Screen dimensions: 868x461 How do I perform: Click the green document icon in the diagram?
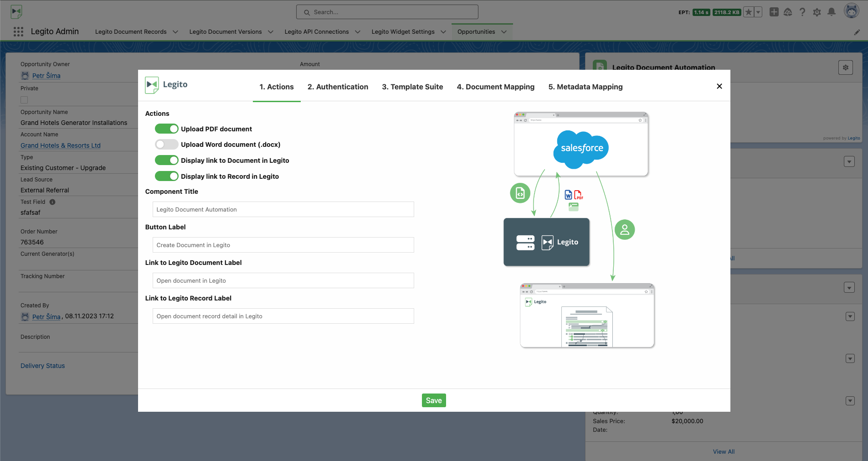pyautogui.click(x=520, y=193)
